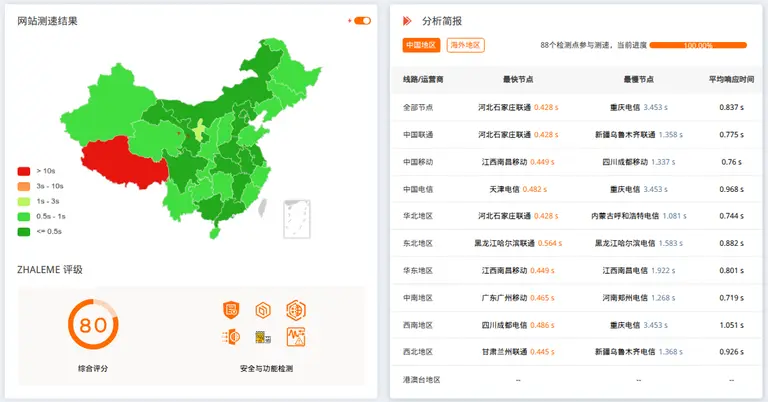Click the 综合评分 label under the score
The image size is (768, 402).
click(93, 368)
